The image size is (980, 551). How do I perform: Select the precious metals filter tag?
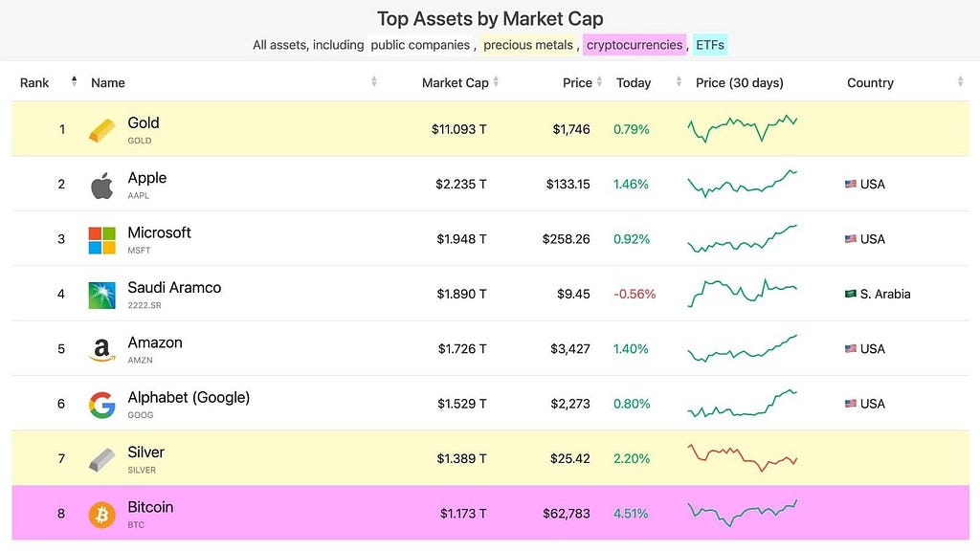tap(528, 45)
